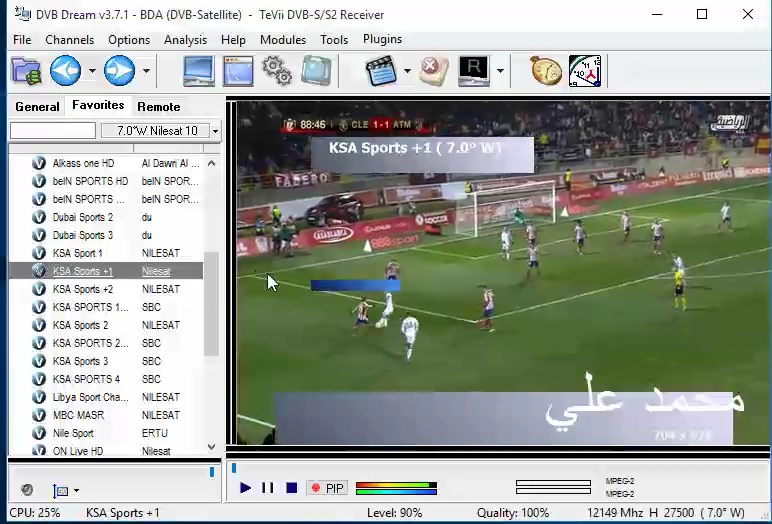This screenshot has width=772, height=524.
Task: Go to next channel with right arrow
Action: click(x=119, y=71)
